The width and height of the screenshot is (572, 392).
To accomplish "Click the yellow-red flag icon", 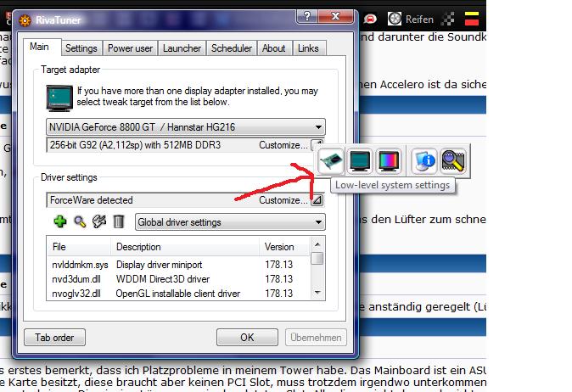I will tap(471, 19).
